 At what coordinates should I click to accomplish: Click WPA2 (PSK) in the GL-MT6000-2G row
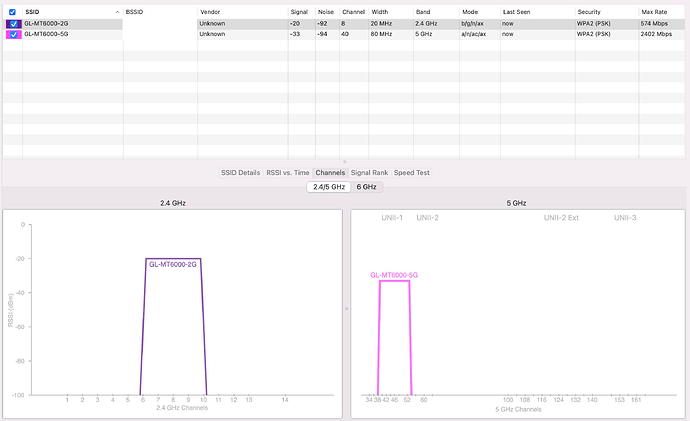(594, 24)
